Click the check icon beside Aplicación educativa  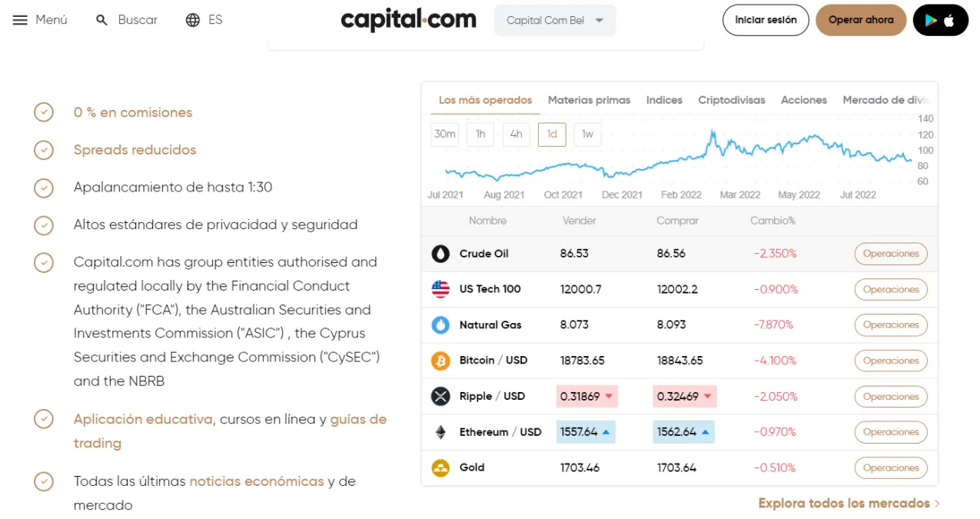pos(44,419)
